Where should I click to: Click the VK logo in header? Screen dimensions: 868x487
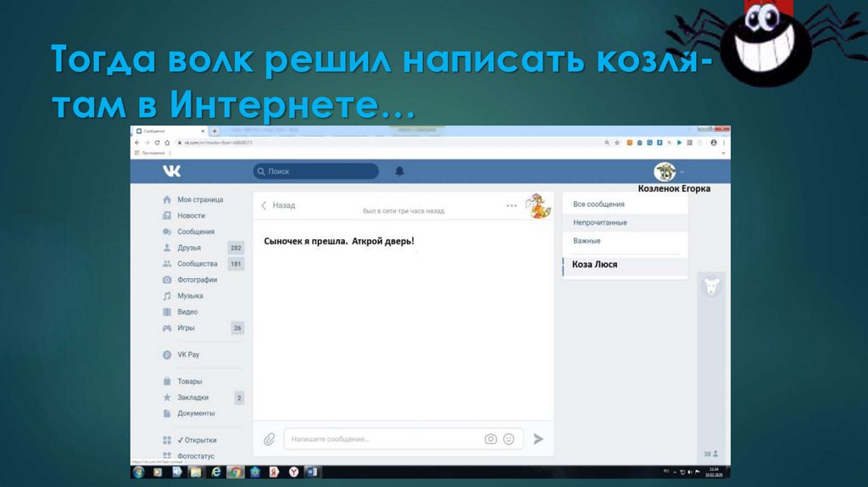172,171
